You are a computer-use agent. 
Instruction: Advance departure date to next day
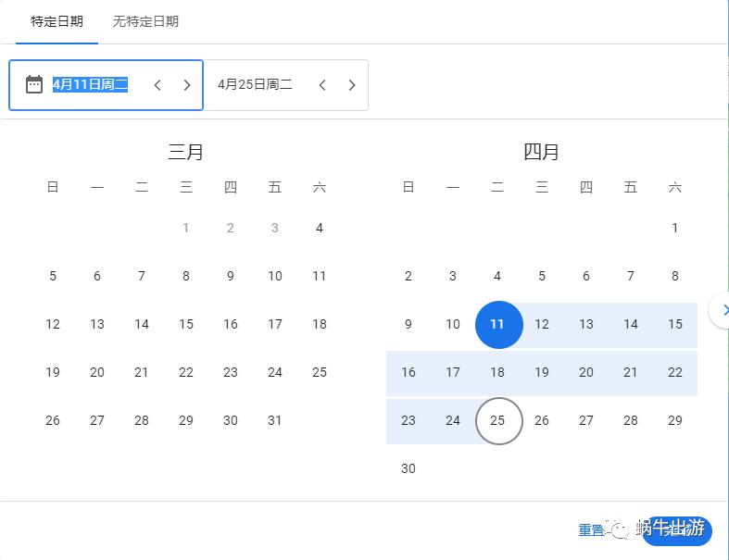[x=187, y=85]
